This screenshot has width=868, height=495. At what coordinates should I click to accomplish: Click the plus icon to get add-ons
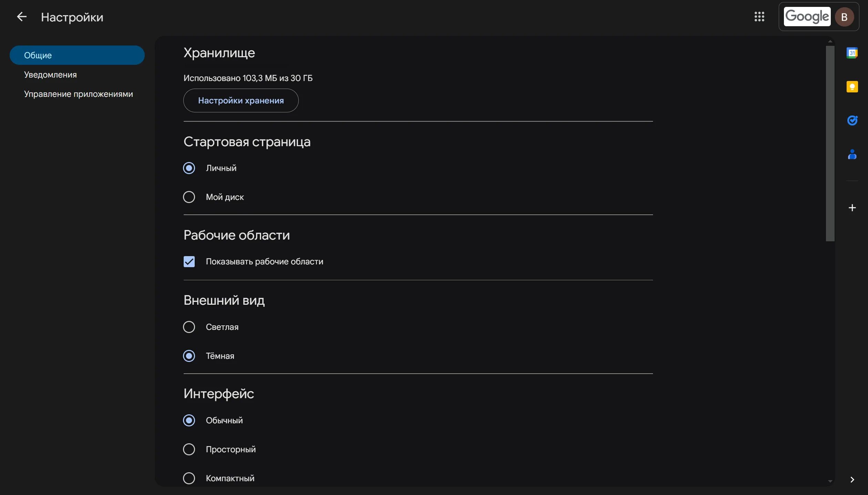coord(852,208)
